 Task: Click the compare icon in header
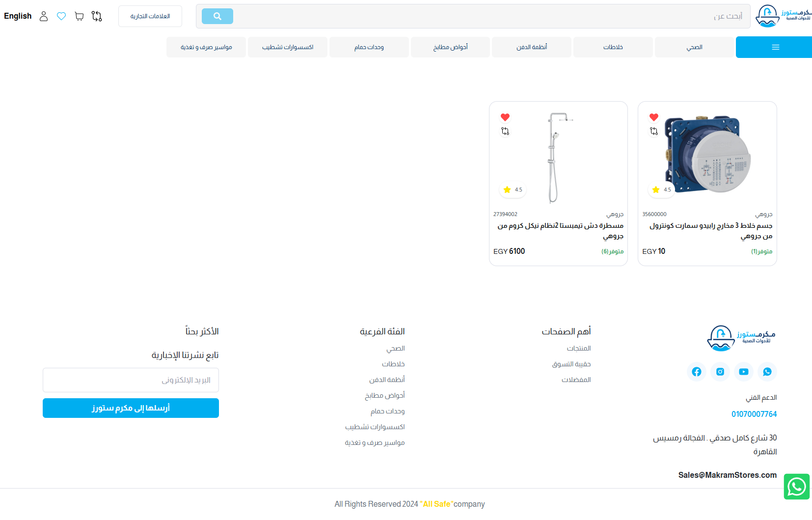[97, 16]
